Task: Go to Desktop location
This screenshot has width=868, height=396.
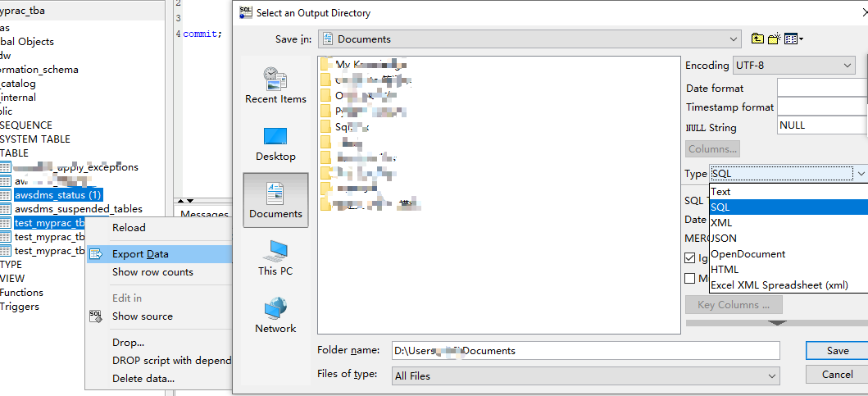Action: click(275, 143)
